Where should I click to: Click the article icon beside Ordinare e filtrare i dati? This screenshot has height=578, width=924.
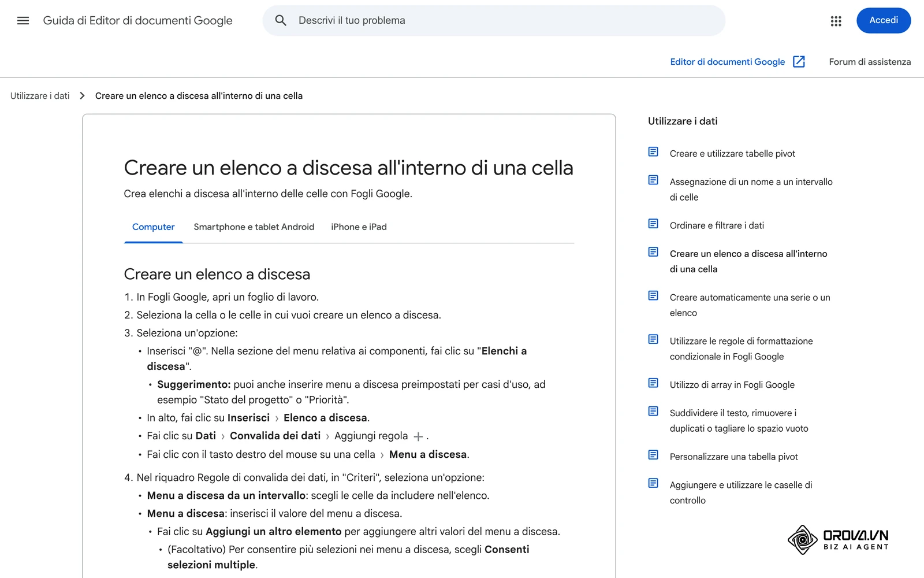click(653, 224)
